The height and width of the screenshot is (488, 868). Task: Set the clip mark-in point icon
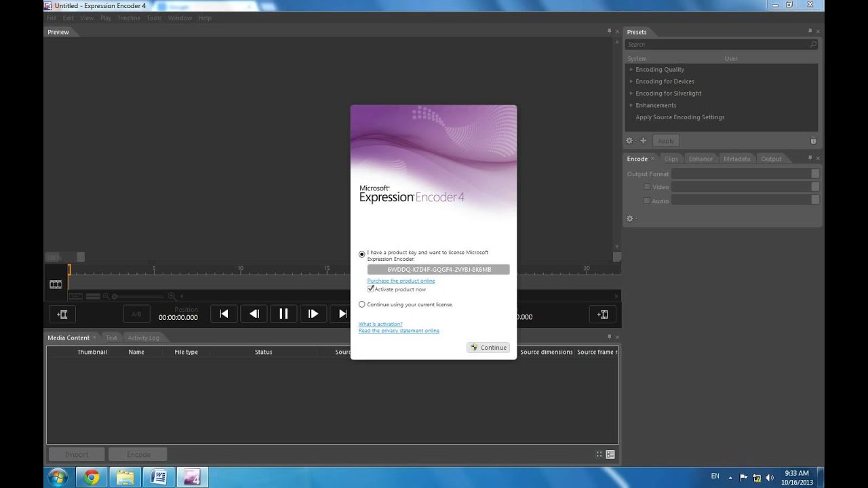pos(62,314)
